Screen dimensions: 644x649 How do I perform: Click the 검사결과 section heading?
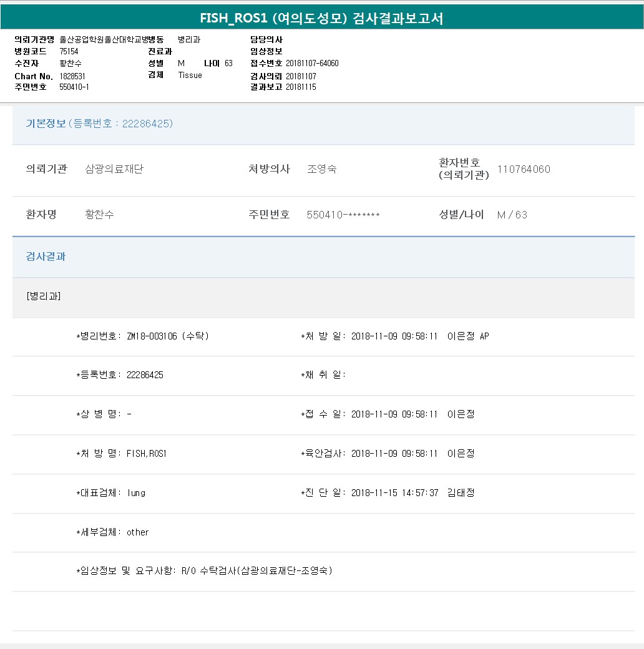tap(46, 256)
